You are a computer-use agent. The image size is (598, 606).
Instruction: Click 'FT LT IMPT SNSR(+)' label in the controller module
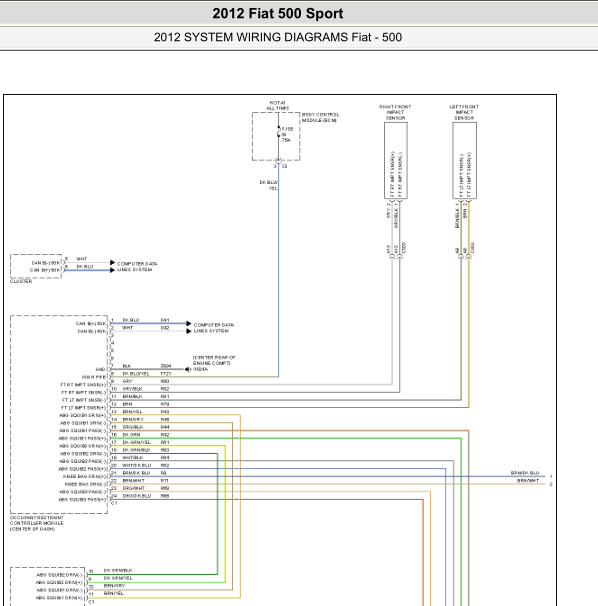[x=83, y=408]
